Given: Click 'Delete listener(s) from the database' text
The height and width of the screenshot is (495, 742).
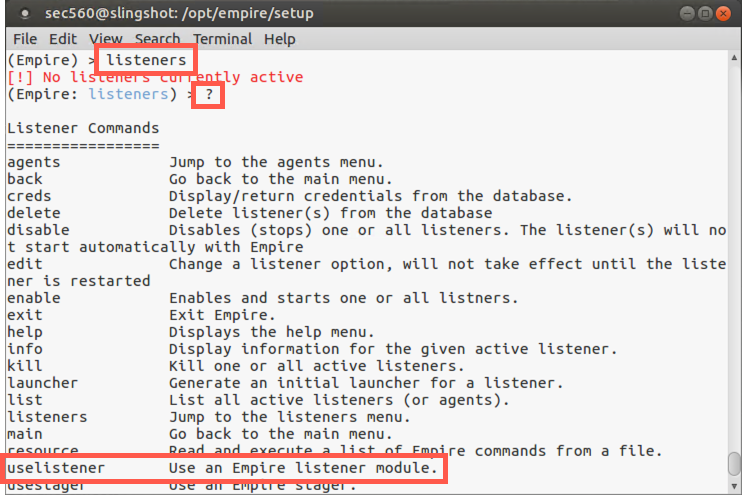Looking at the screenshot, I should tap(330, 213).
